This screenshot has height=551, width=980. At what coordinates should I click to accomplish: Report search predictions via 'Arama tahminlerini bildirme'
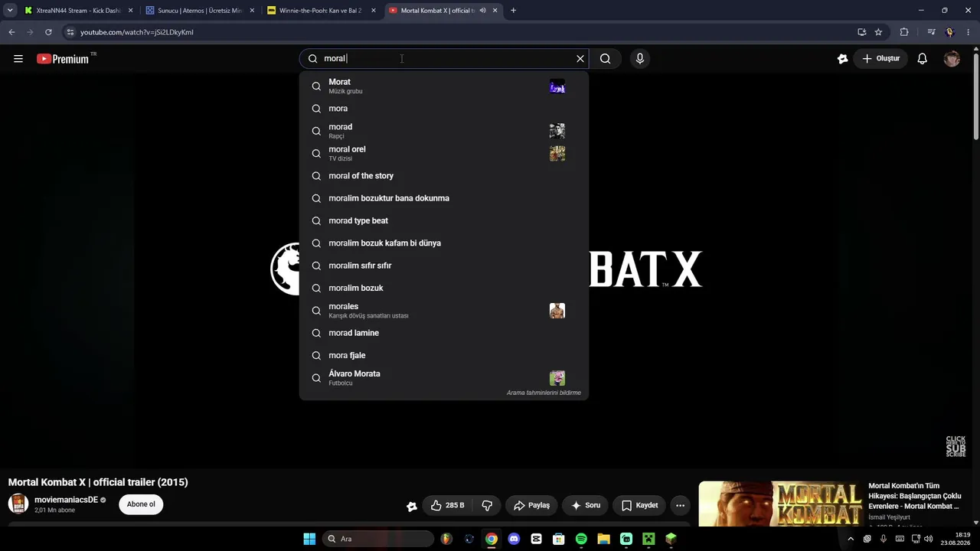point(544,393)
